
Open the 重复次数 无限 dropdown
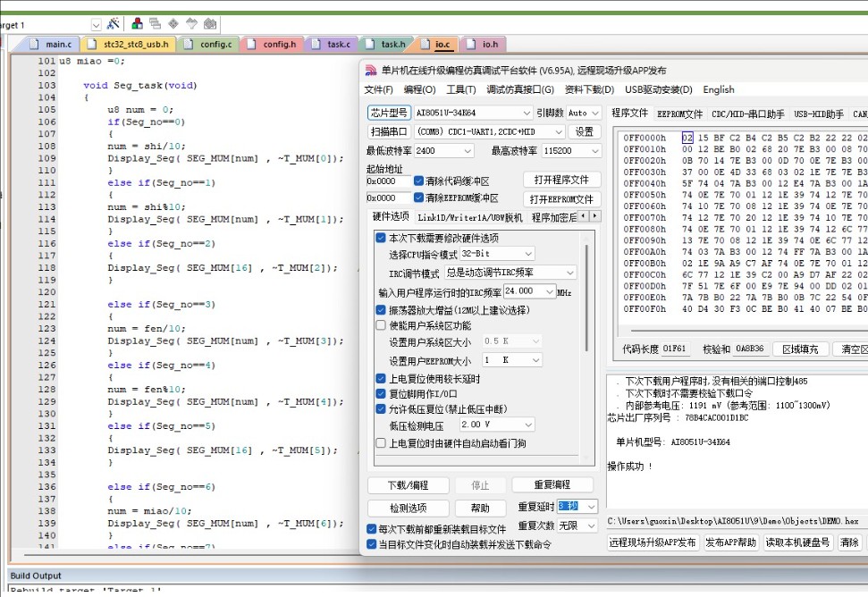click(577, 526)
